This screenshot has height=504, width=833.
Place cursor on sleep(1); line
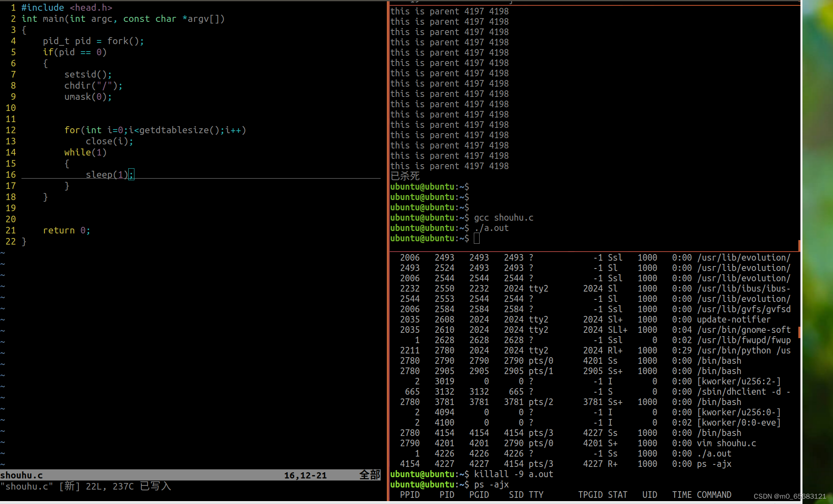[x=109, y=174]
